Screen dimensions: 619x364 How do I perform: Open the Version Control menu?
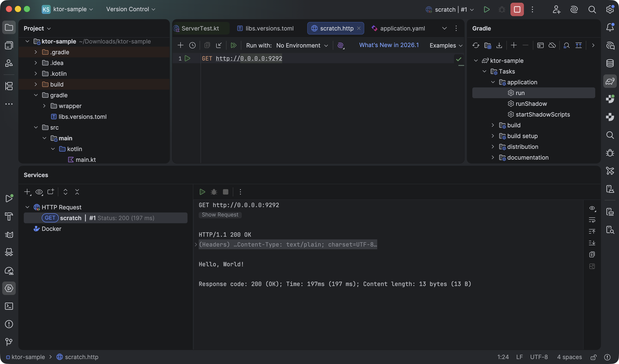(131, 9)
